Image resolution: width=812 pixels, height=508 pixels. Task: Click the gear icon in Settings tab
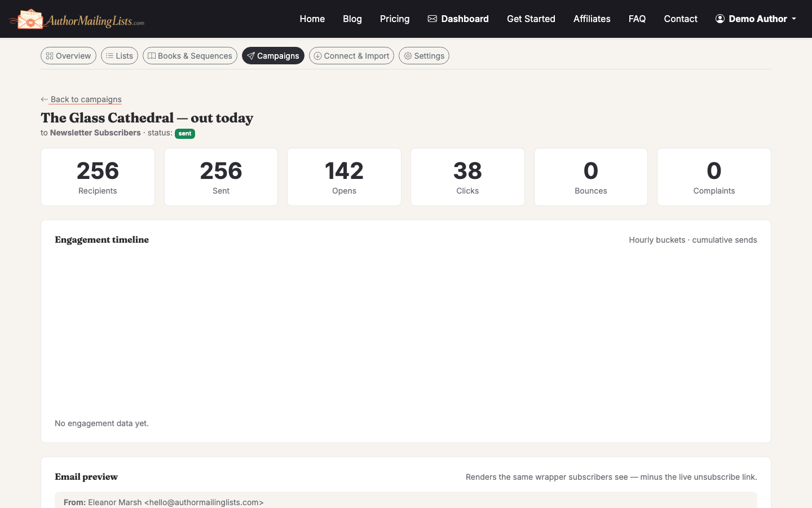point(408,56)
